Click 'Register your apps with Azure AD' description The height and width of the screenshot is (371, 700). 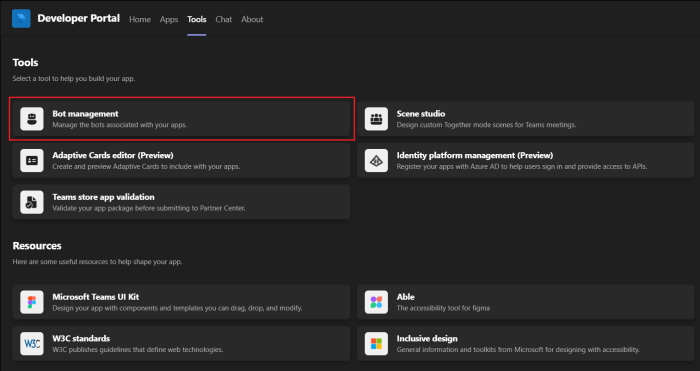(522, 167)
